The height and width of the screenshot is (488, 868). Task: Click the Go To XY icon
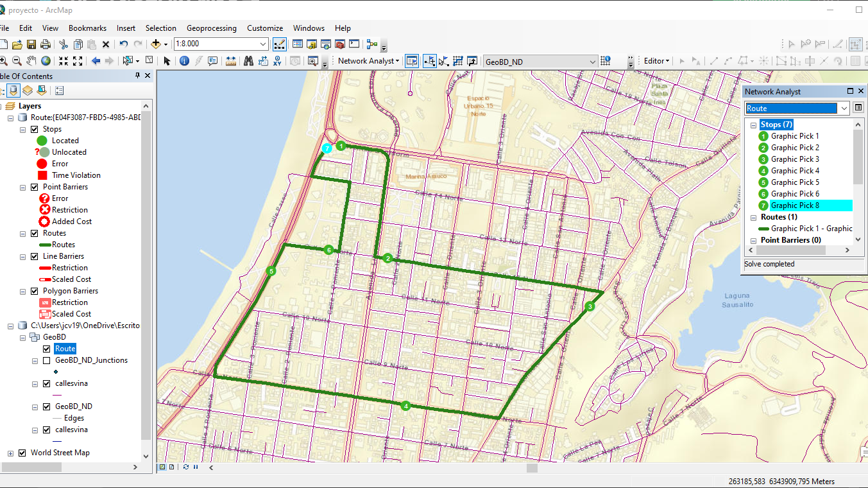[x=277, y=61]
